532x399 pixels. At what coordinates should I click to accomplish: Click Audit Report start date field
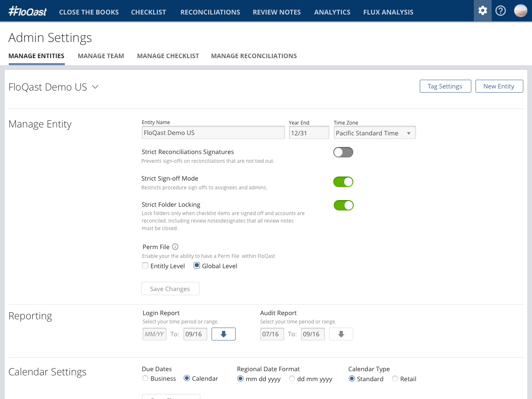click(272, 334)
